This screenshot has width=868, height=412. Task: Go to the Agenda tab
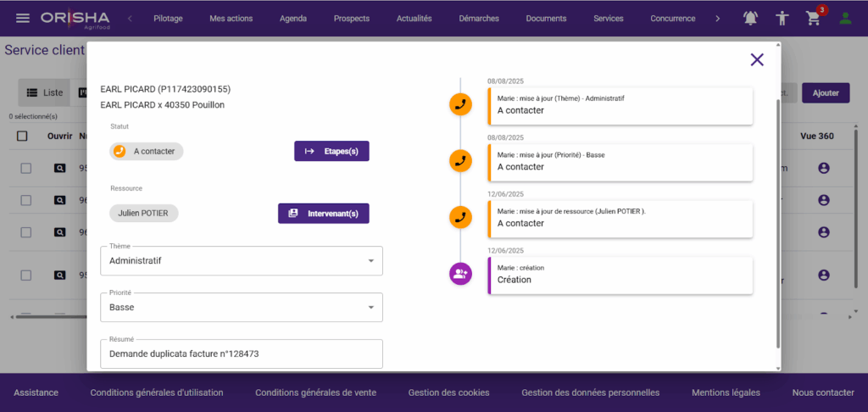pos(293,19)
